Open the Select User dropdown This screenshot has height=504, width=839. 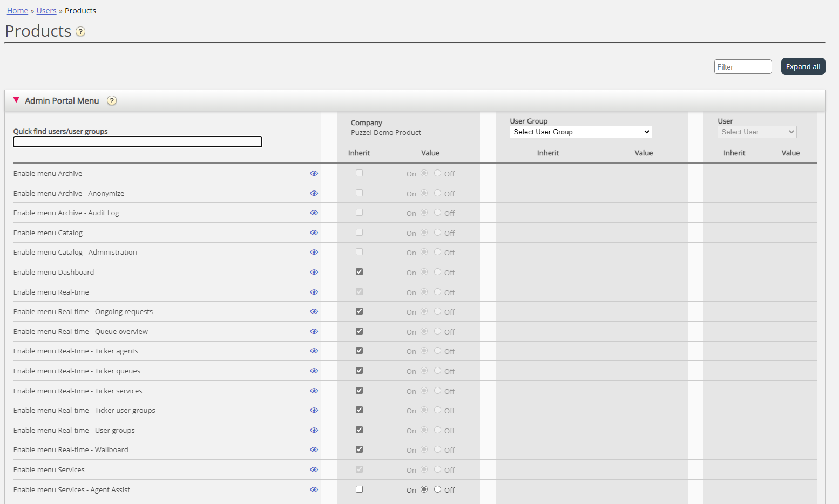pos(756,132)
